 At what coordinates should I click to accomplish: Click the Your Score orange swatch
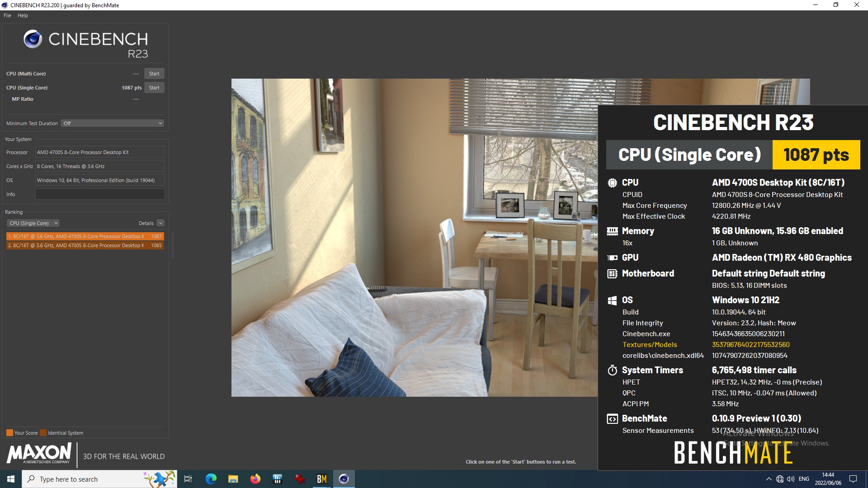[x=9, y=433]
